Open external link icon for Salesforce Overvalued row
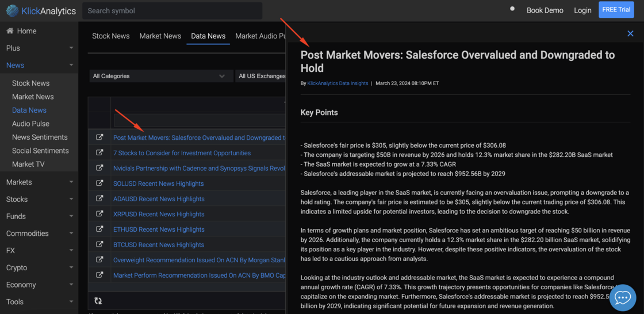Viewport: 644px width, 314px height. (x=99, y=137)
